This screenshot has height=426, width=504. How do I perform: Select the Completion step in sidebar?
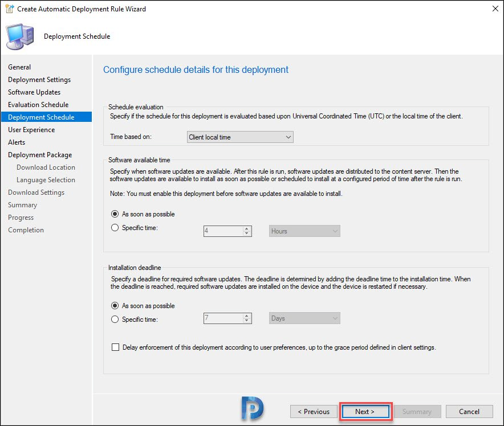pos(26,230)
